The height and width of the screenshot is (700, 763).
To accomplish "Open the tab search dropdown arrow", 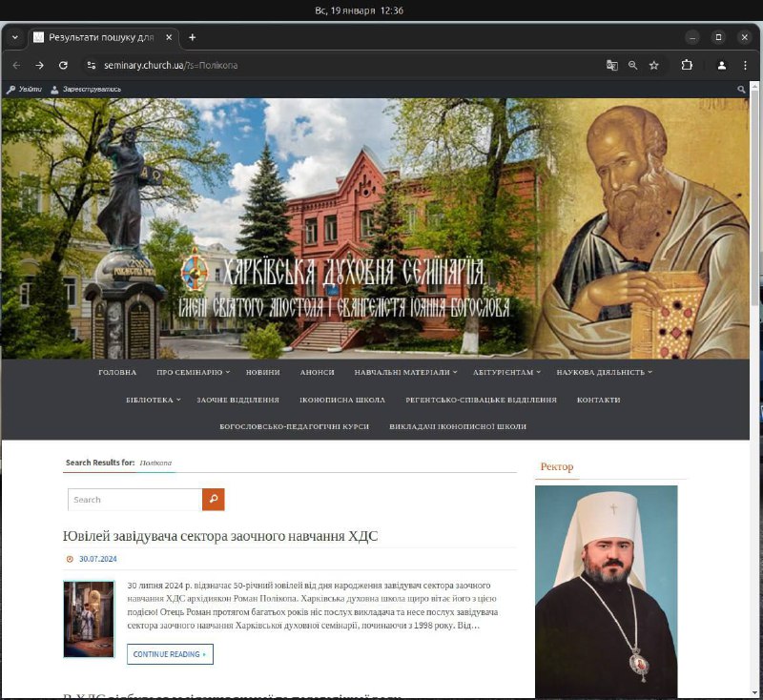I will 15,37.
